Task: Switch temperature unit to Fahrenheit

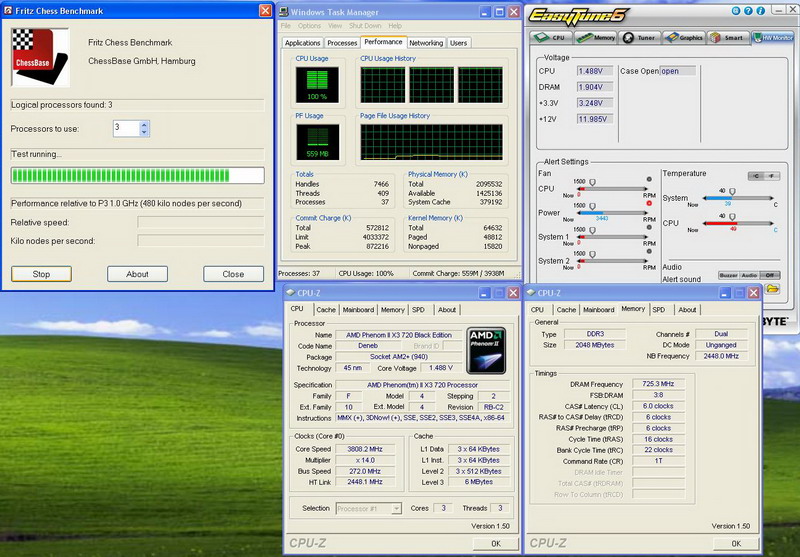Action: coord(771,176)
